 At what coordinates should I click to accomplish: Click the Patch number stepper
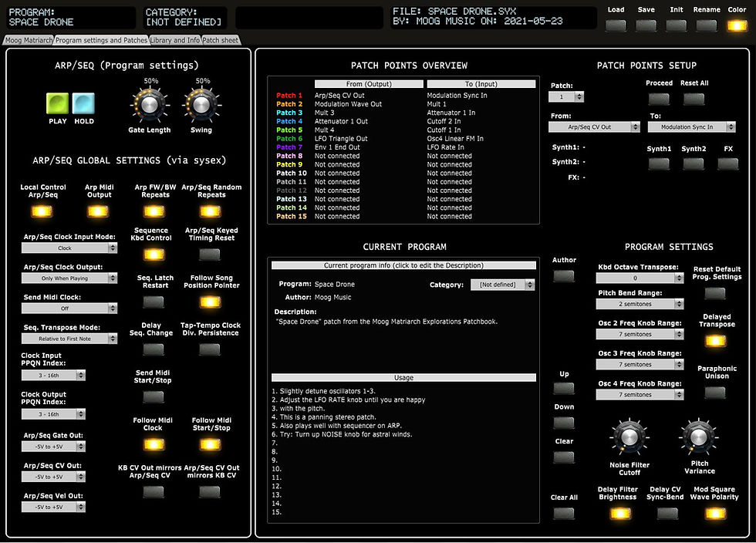coord(566,97)
